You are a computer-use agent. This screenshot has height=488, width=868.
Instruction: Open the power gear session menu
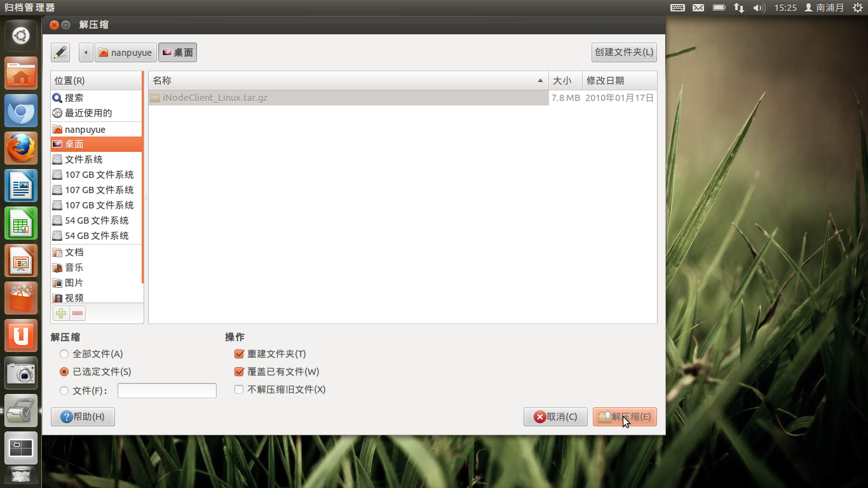tap(857, 8)
